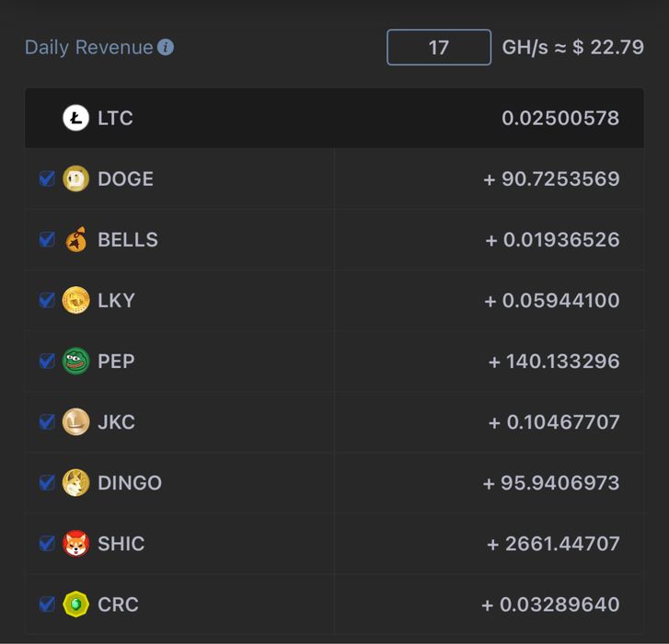Deselect the SHIC checkbox

pos(47,543)
